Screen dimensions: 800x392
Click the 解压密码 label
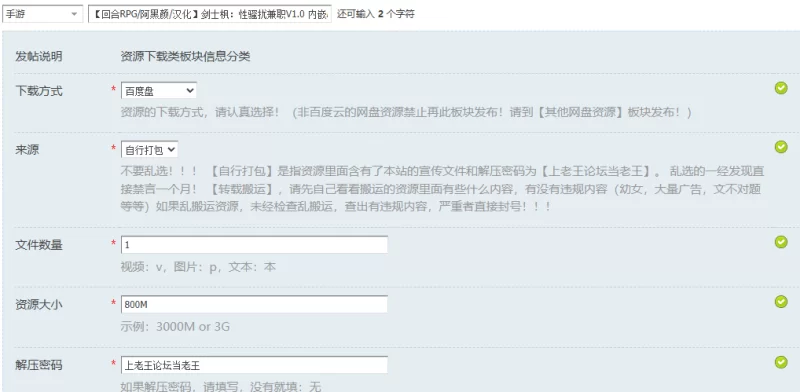(x=39, y=365)
